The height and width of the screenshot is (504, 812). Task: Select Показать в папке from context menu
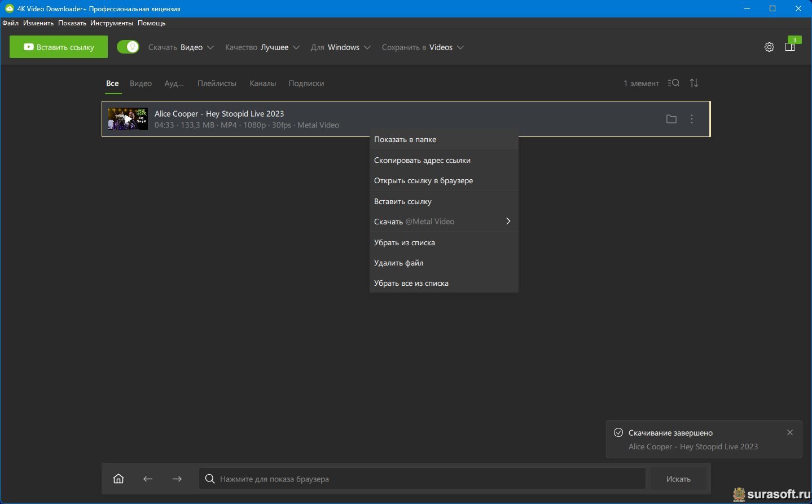405,139
